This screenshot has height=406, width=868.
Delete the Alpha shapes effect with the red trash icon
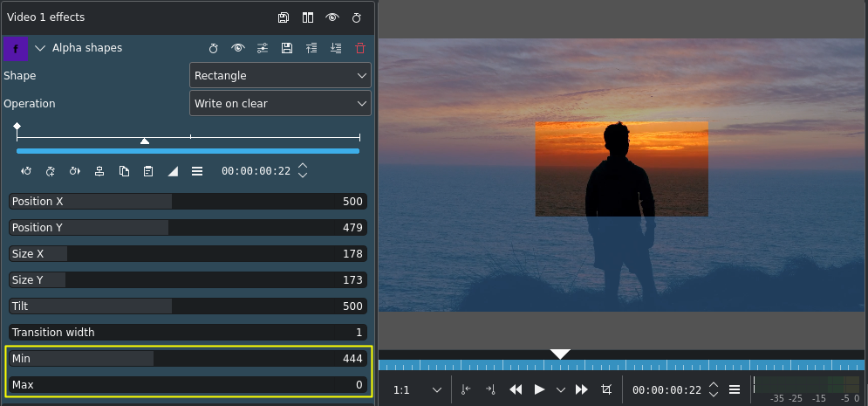point(360,48)
